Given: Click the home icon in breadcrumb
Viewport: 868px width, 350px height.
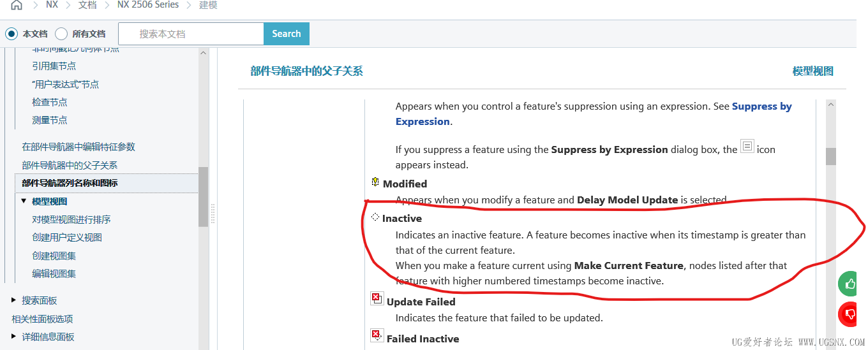Looking at the screenshot, I should pyautogui.click(x=17, y=5).
